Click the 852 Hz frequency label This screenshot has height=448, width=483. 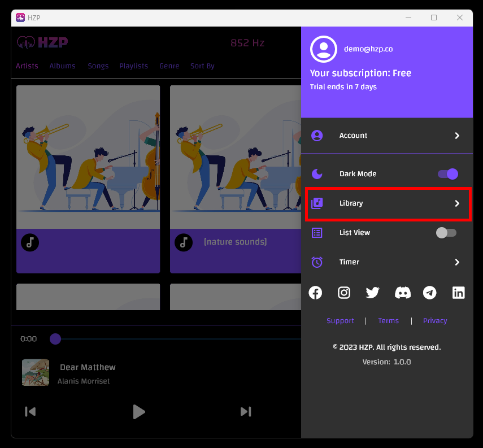point(247,43)
